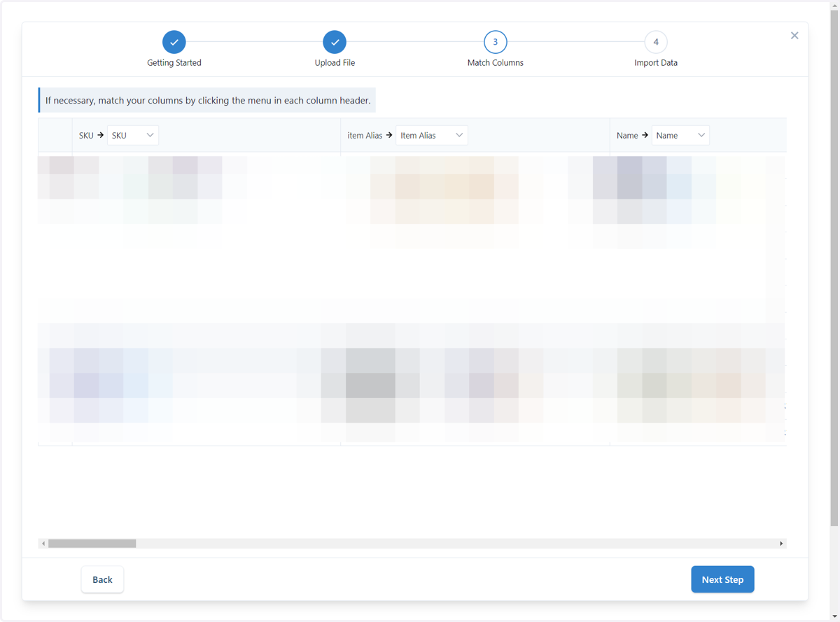The image size is (840, 622).
Task: Click the Getting Started completed step circle
Action: pos(174,42)
